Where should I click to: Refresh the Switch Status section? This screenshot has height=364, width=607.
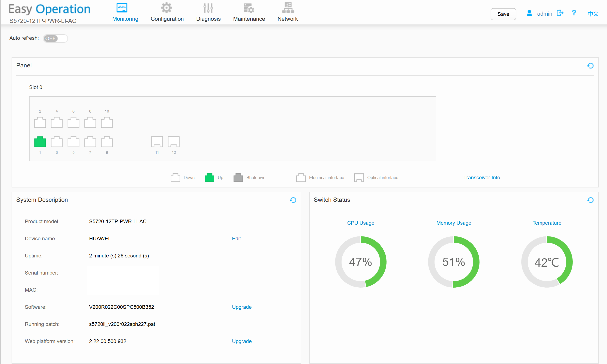point(590,200)
